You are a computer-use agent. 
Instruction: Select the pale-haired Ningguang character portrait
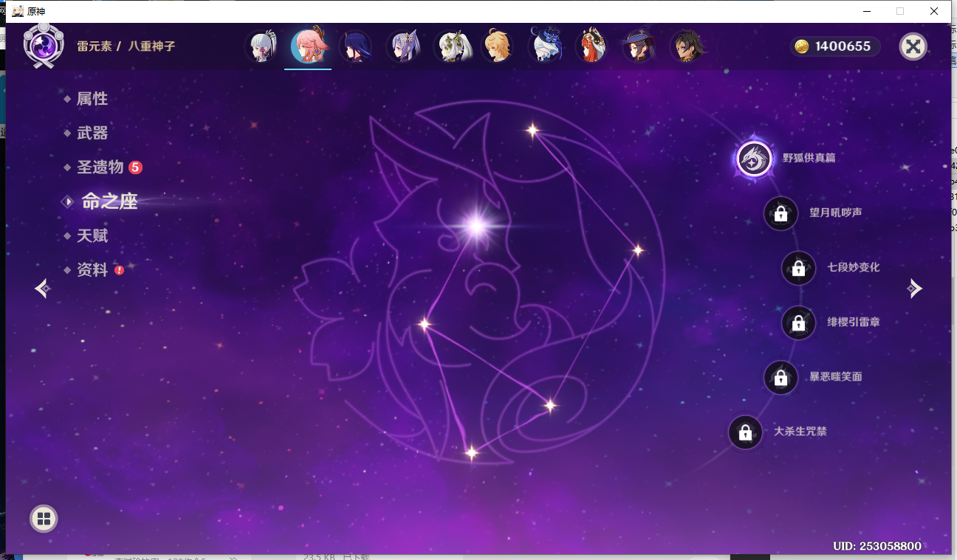pos(451,46)
